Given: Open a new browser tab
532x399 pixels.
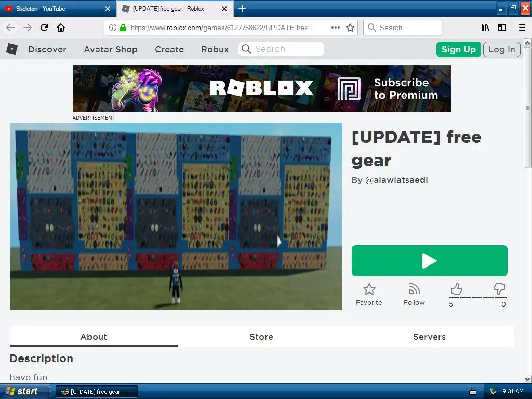Looking at the screenshot, I should 242,8.
